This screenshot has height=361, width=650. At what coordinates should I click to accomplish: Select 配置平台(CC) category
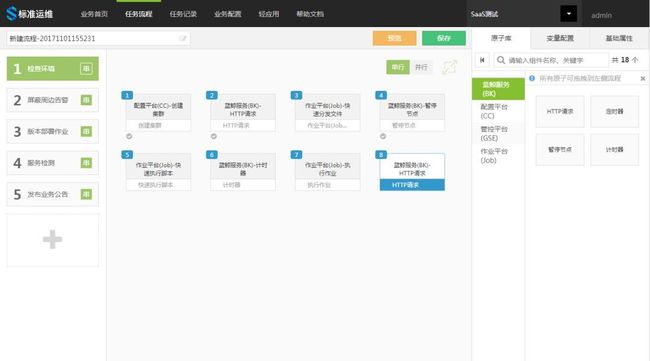(x=498, y=111)
